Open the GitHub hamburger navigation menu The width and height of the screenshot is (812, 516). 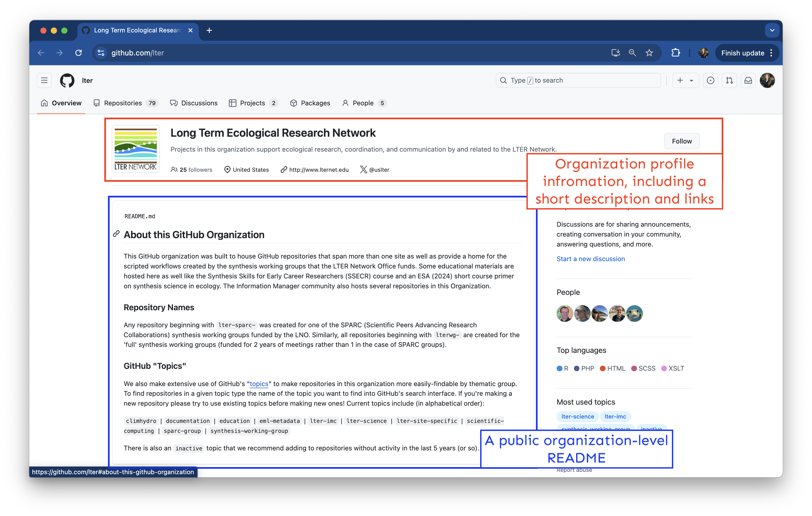pyautogui.click(x=44, y=80)
